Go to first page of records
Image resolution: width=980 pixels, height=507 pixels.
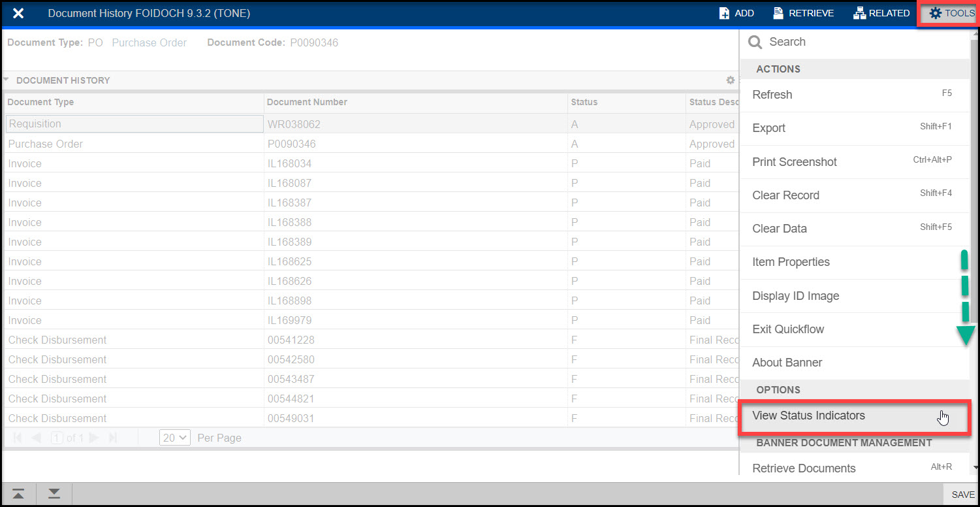(18, 438)
